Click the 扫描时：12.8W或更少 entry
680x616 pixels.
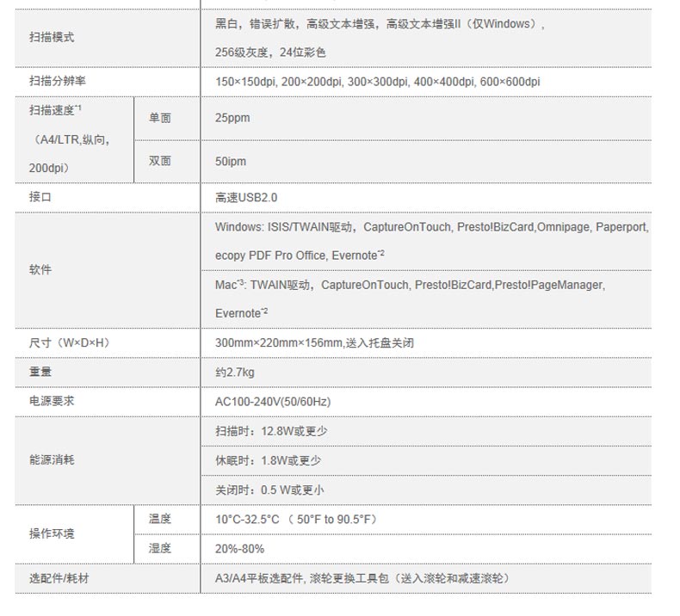pyautogui.click(x=271, y=431)
